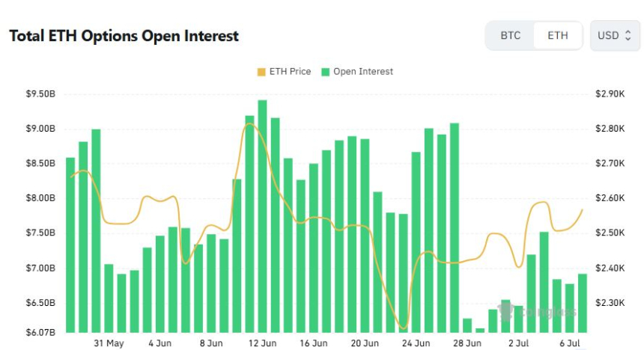
Task: Click the shortest bar near 28 Jun
Action: (x=480, y=331)
